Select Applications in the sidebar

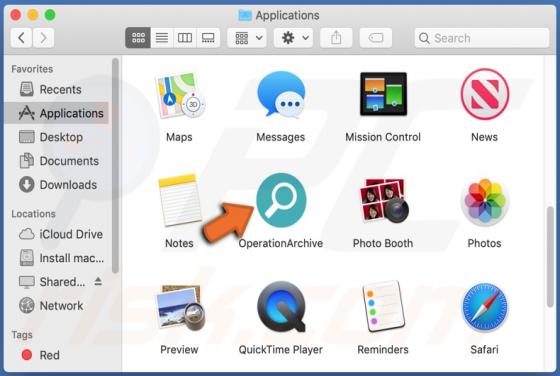click(56, 113)
